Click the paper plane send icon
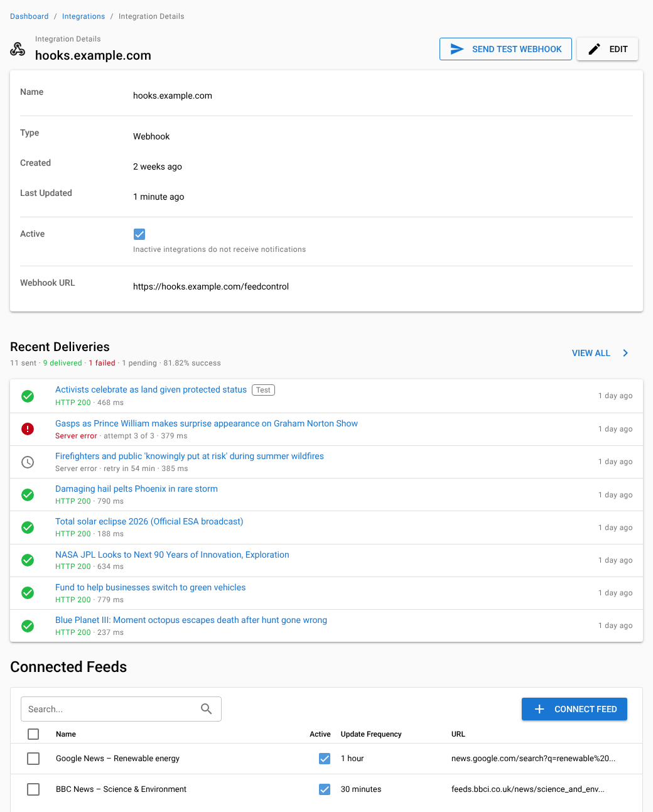 click(457, 49)
